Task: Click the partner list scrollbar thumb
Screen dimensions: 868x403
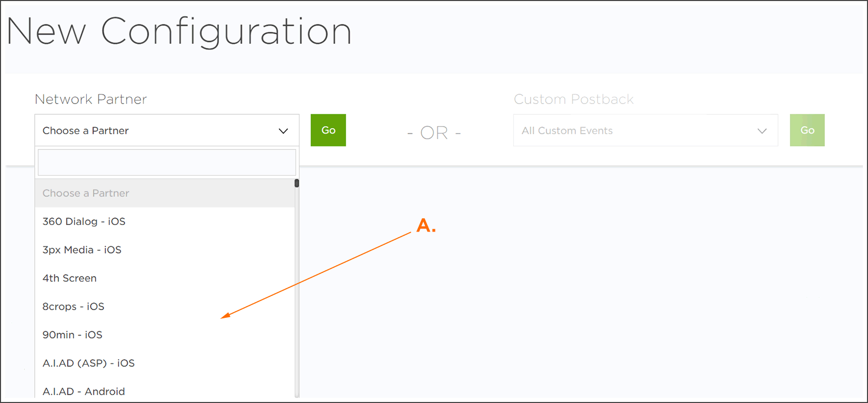Action: tap(297, 183)
